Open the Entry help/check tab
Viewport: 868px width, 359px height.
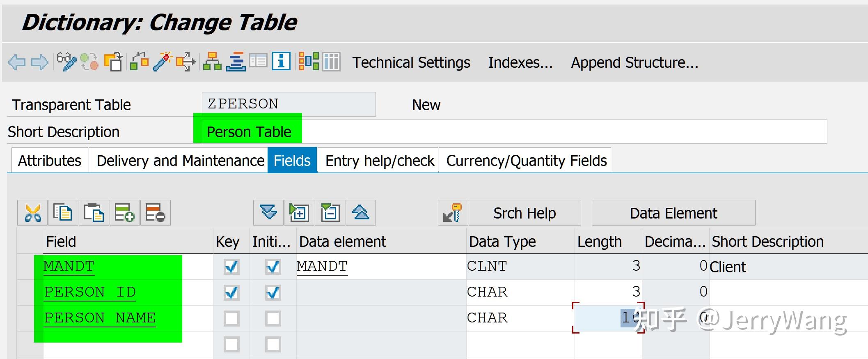[380, 161]
